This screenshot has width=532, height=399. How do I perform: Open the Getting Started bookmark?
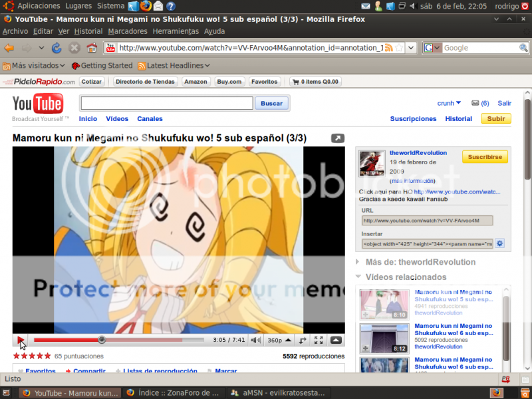click(x=102, y=65)
